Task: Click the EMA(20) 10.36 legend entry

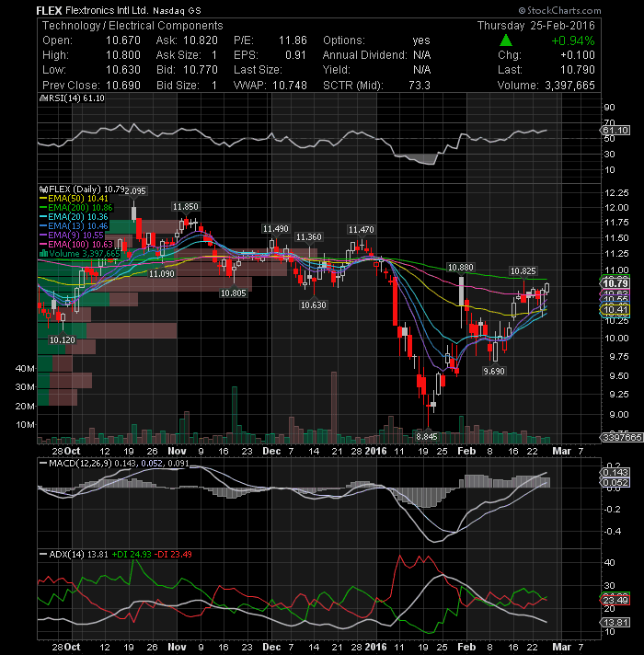Action: [x=74, y=217]
